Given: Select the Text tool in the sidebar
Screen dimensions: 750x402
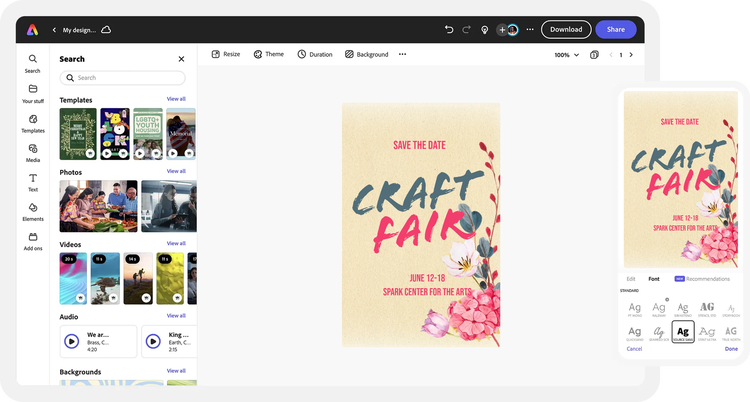Looking at the screenshot, I should click(x=33, y=182).
